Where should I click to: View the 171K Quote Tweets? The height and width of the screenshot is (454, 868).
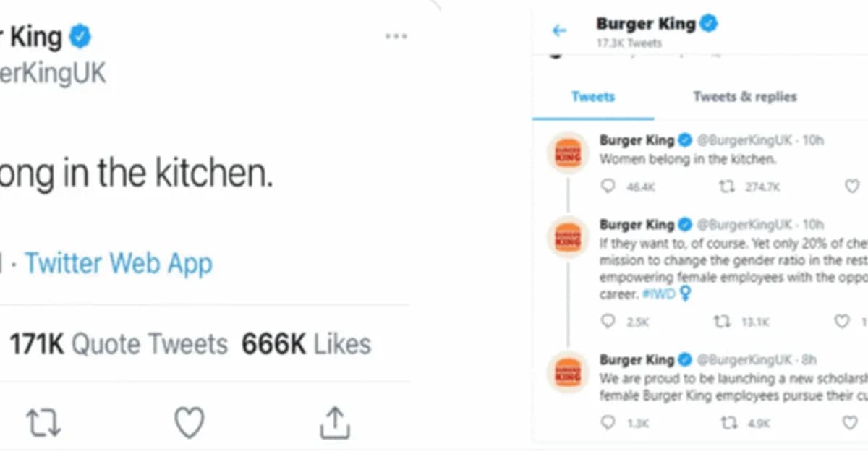pos(119,344)
